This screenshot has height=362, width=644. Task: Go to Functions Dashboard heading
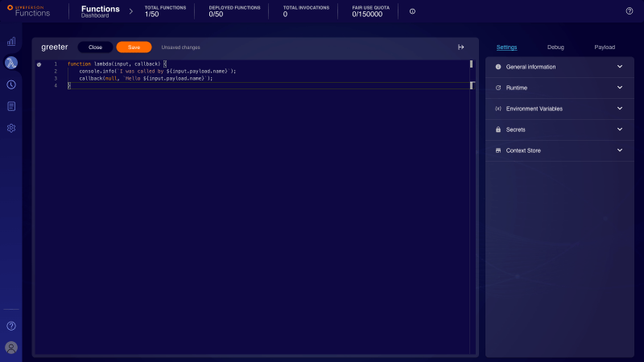click(x=100, y=11)
